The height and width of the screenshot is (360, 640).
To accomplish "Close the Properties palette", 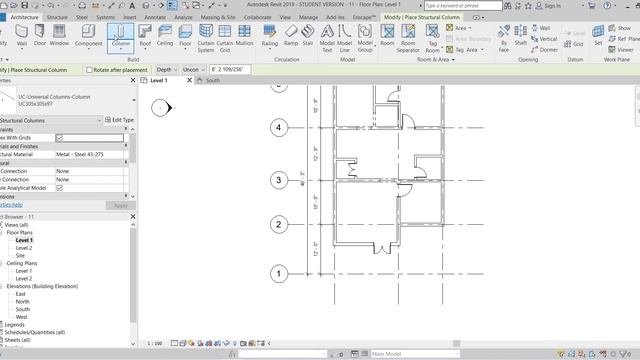I will [x=133, y=80].
